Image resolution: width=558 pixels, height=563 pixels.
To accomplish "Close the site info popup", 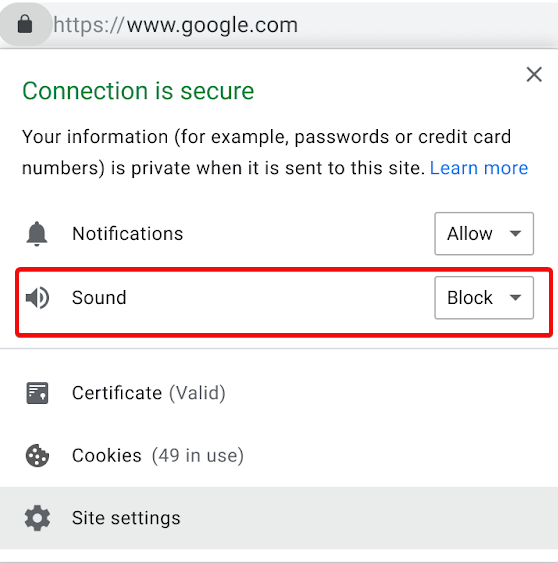I will coord(534,74).
